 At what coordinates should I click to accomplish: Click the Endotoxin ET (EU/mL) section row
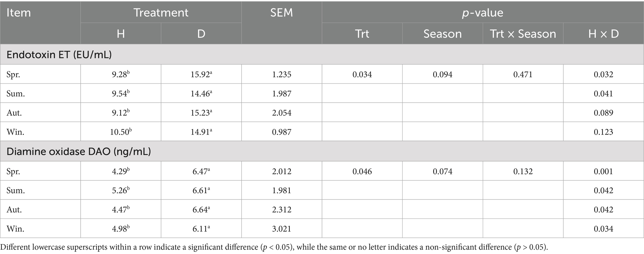322,55
